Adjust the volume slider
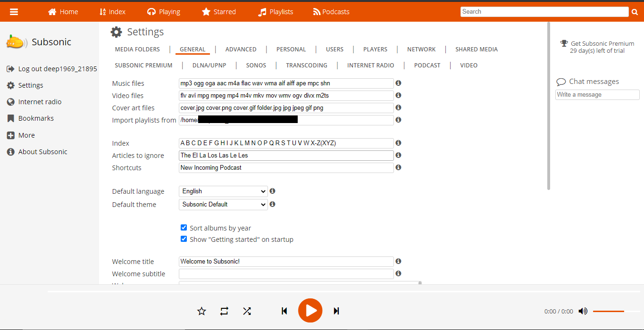The image size is (644, 330). click(x=608, y=311)
